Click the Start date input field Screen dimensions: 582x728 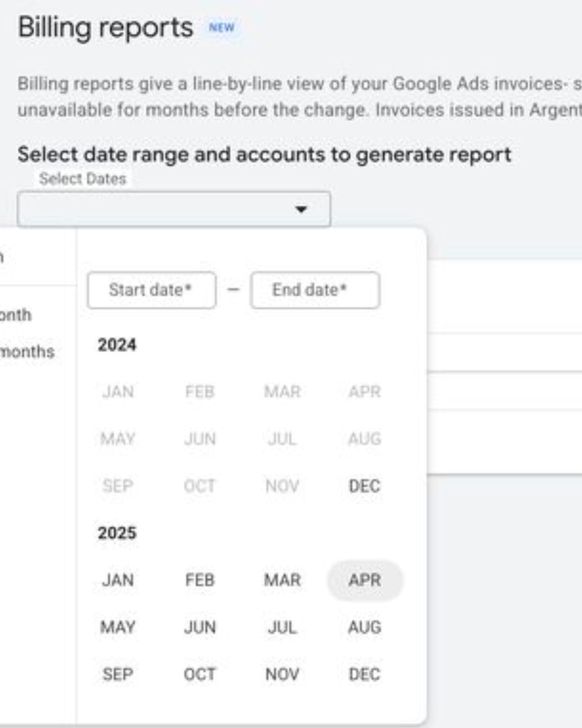[x=151, y=290]
